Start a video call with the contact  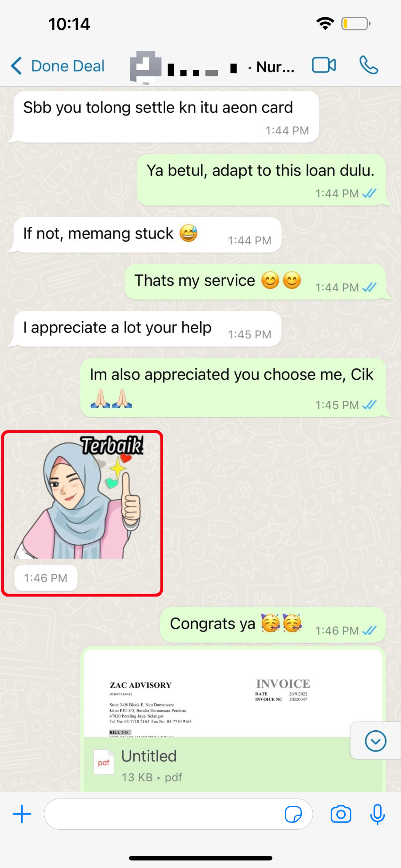tap(324, 65)
